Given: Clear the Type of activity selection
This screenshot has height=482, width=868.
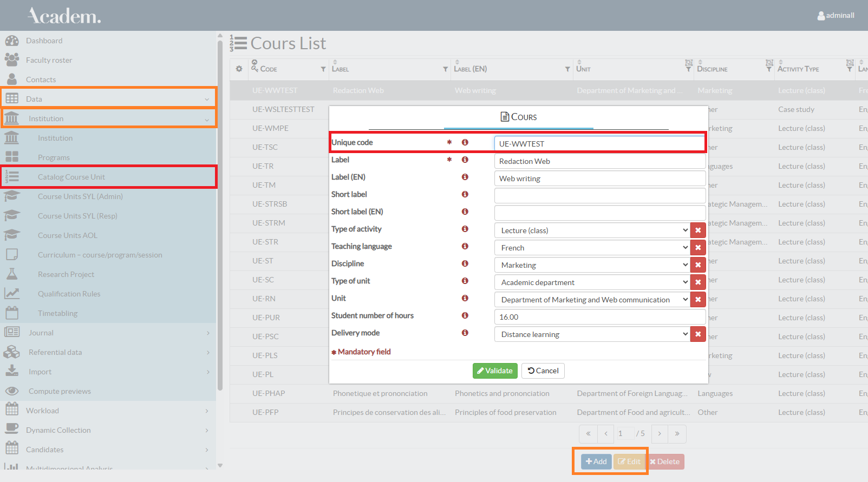Looking at the screenshot, I should pyautogui.click(x=698, y=230).
